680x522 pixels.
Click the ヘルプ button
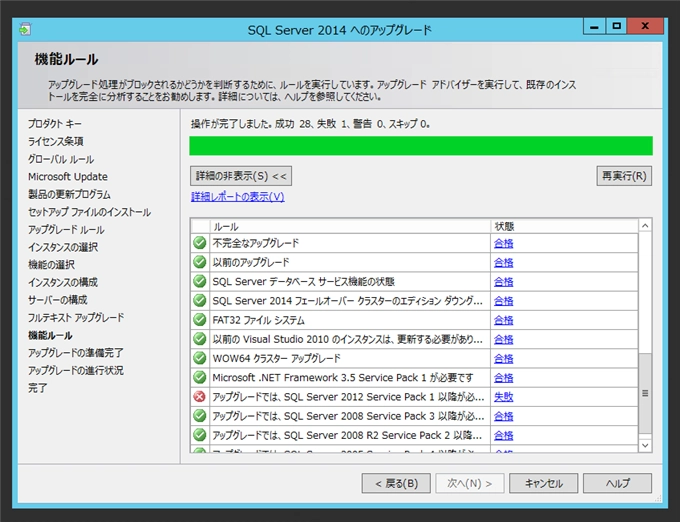click(617, 483)
